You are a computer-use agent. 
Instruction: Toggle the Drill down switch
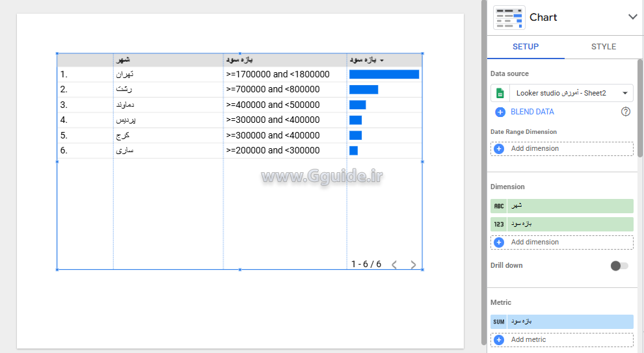point(619,266)
